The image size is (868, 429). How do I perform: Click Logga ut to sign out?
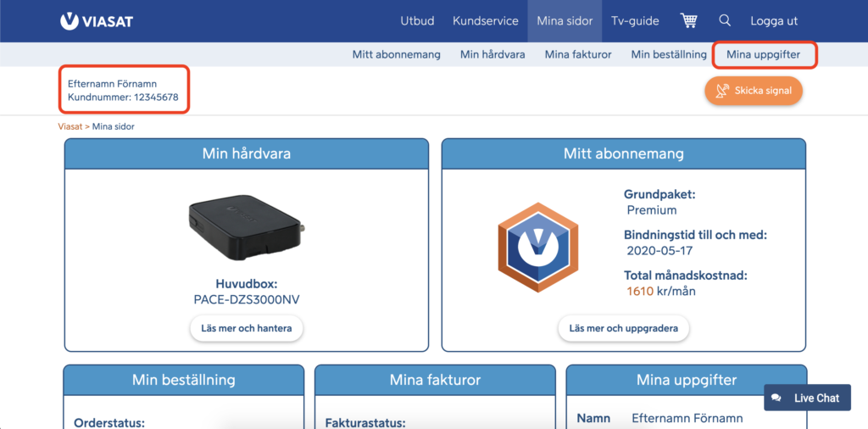pos(774,21)
